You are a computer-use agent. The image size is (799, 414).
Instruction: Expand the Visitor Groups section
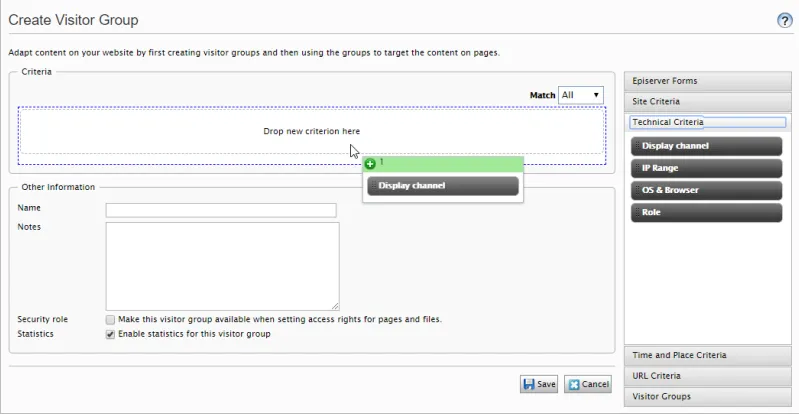pos(708,396)
